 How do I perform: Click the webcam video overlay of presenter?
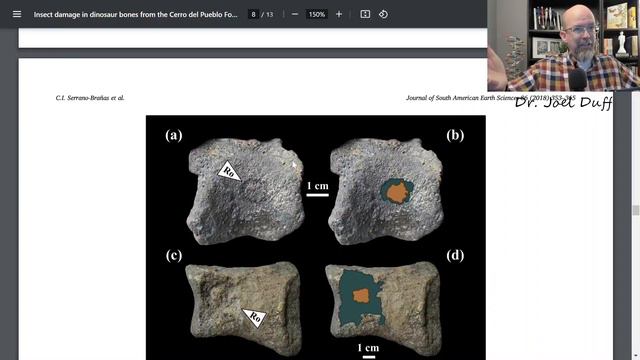563,45
